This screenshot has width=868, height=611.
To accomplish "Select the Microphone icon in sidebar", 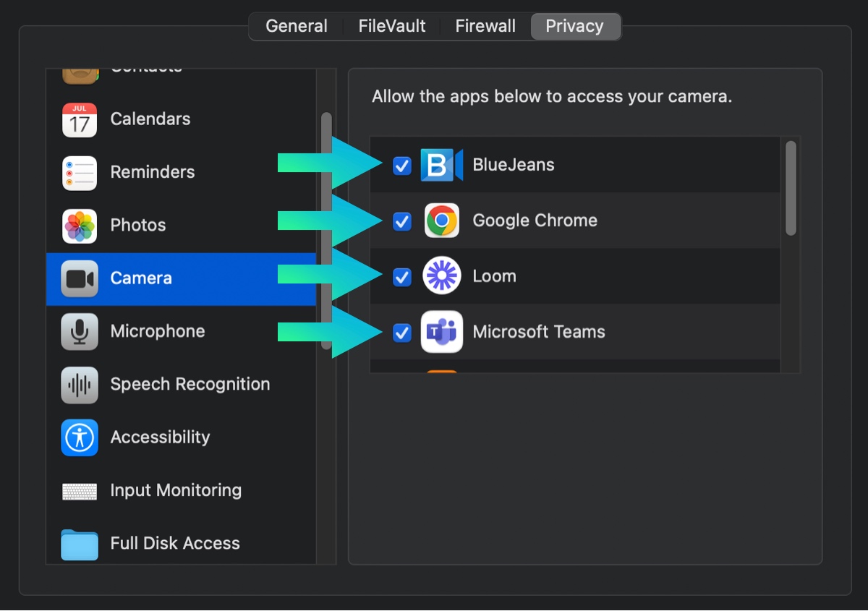I will 80,332.
